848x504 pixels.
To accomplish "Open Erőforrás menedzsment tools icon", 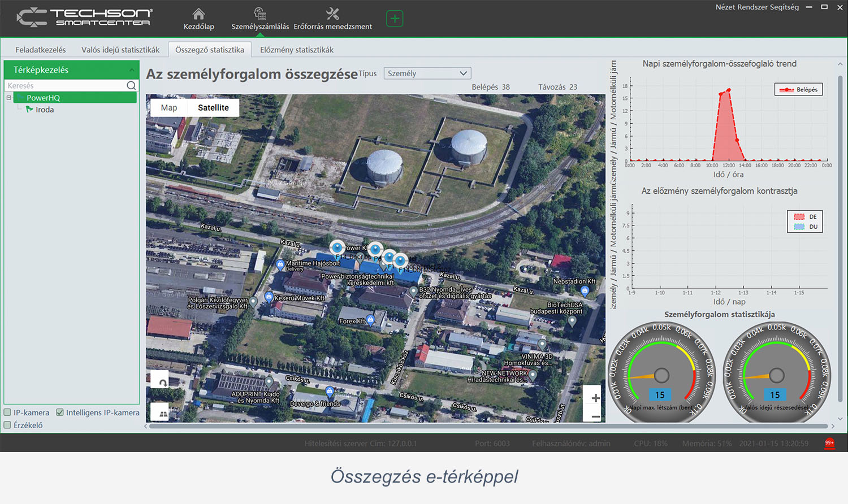I will tap(332, 14).
